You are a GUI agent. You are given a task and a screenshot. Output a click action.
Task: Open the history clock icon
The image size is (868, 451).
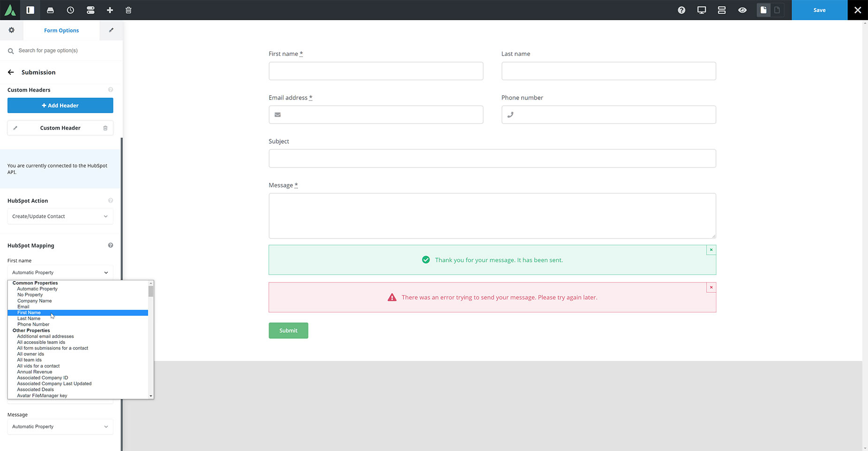point(70,10)
